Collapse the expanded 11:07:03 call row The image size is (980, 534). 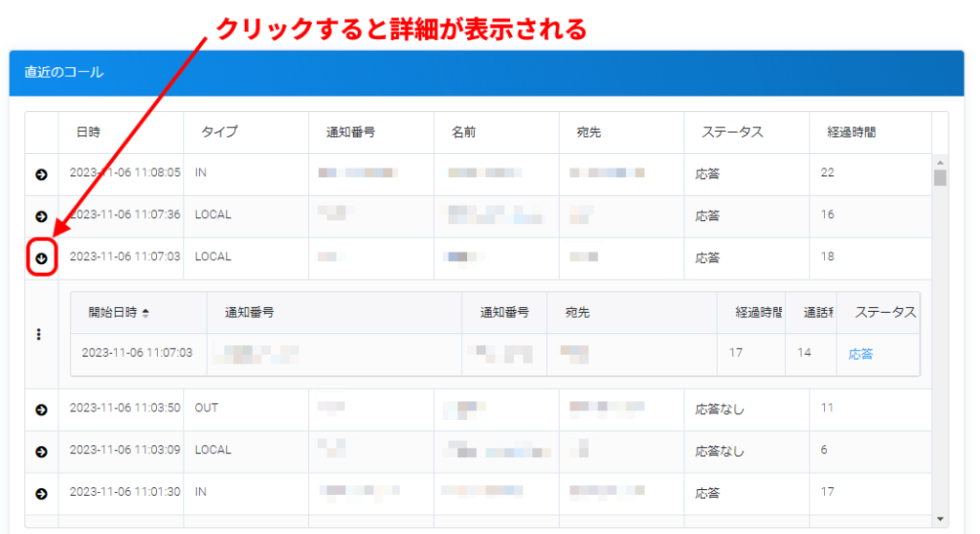[41, 257]
